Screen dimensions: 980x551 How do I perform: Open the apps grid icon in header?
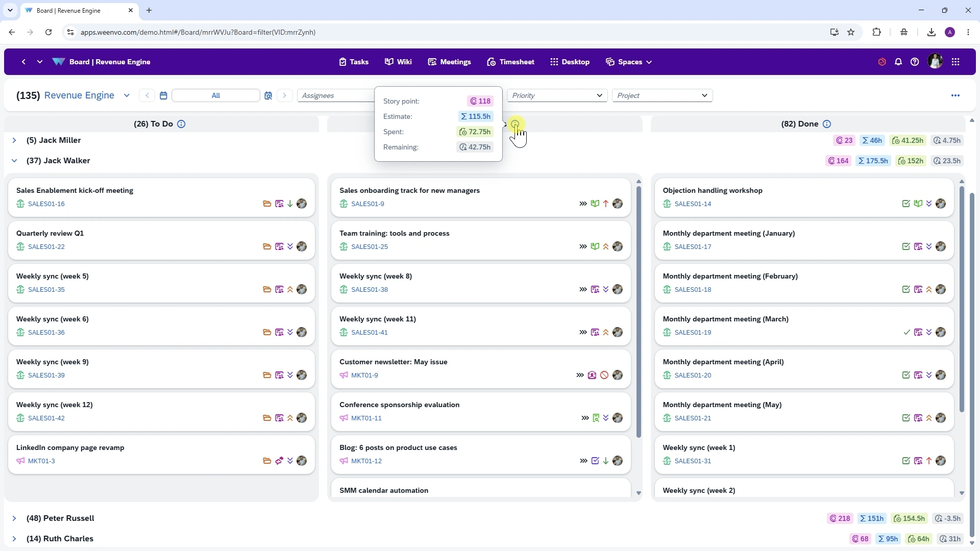tap(955, 62)
